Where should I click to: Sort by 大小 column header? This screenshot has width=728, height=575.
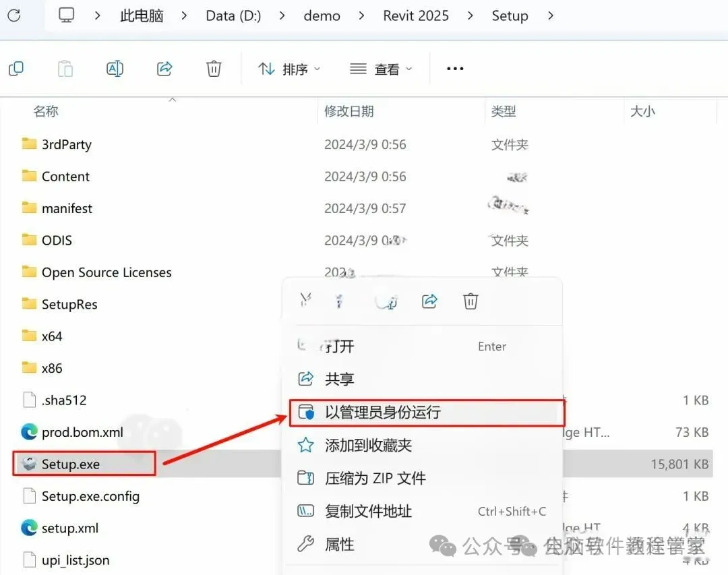point(642,111)
